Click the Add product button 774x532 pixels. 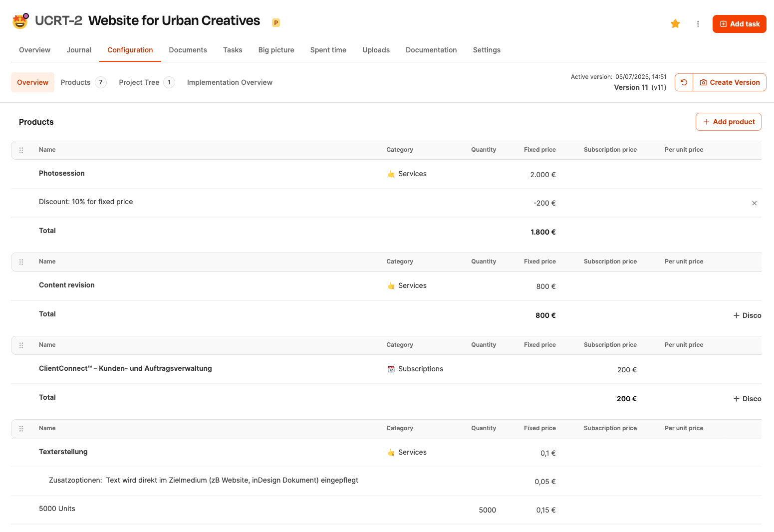[728, 122]
